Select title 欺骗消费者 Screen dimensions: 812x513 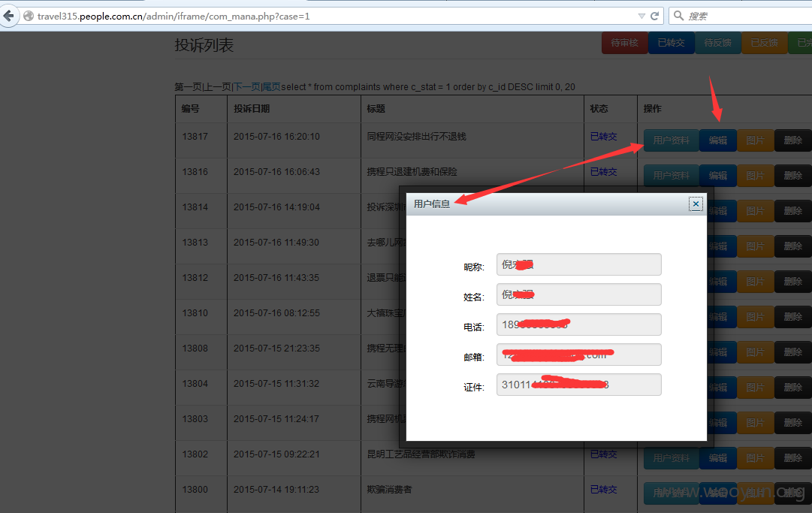coord(389,489)
